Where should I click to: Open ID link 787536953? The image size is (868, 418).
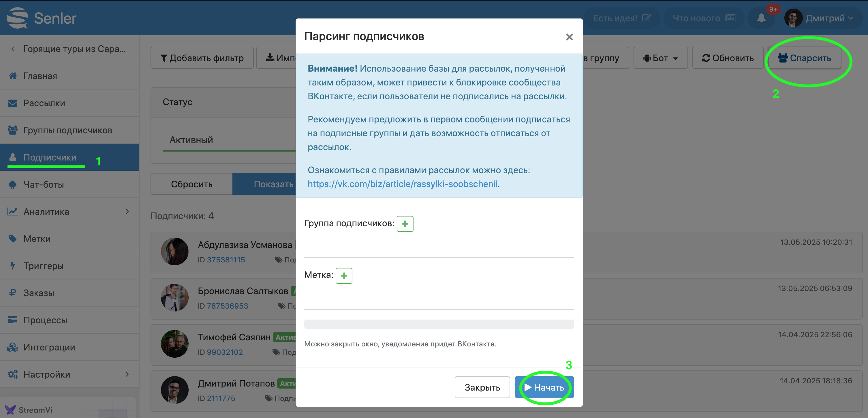(x=227, y=306)
